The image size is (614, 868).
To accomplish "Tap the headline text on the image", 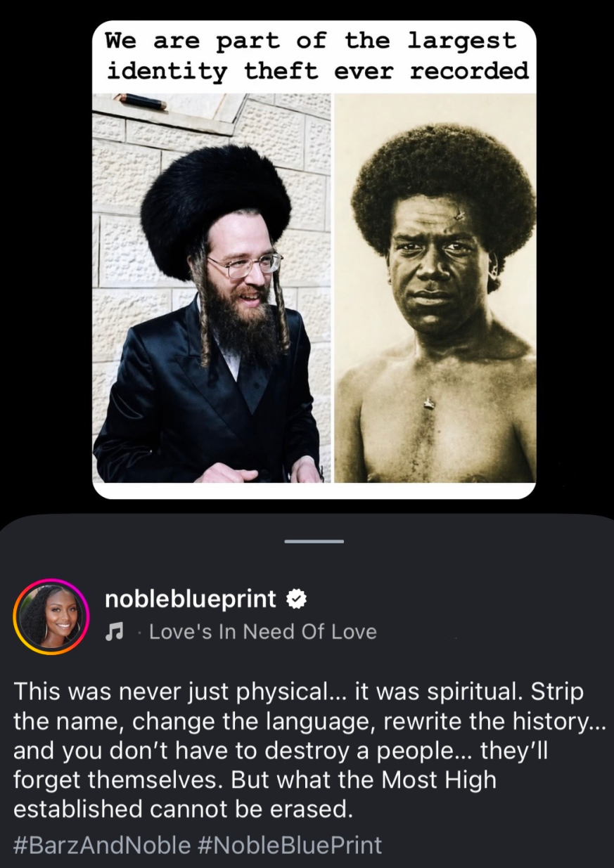I will pyautogui.click(x=316, y=56).
